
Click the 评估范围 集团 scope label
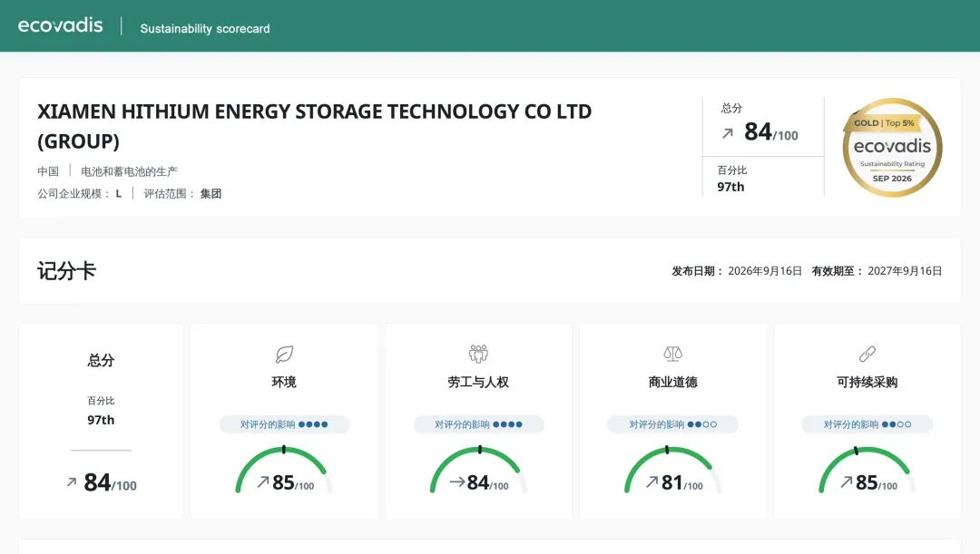pos(182,194)
